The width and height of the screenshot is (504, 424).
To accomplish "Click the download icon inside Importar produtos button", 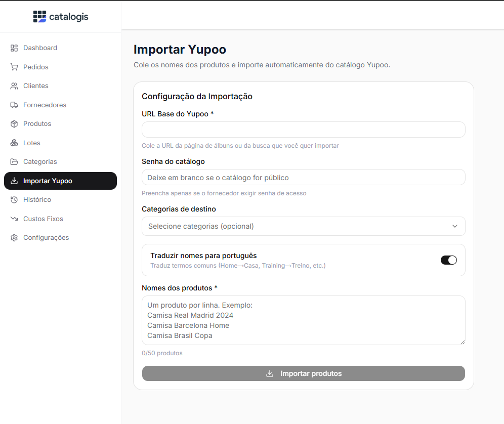I will click(x=270, y=373).
